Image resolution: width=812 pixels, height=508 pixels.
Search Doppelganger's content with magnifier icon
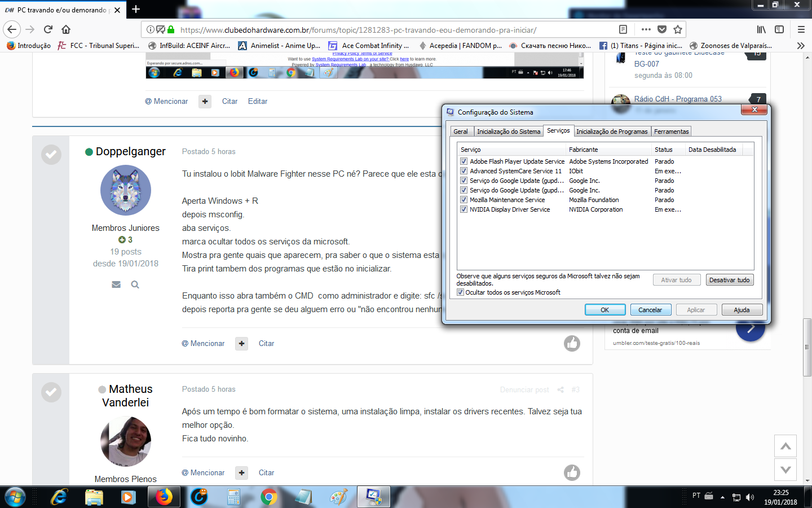click(x=135, y=284)
